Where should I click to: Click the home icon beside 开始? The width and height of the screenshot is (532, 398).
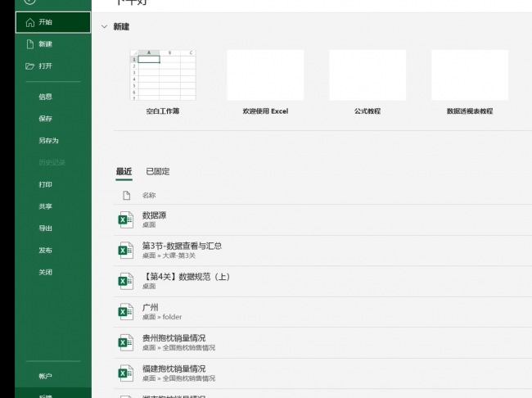click(30, 22)
